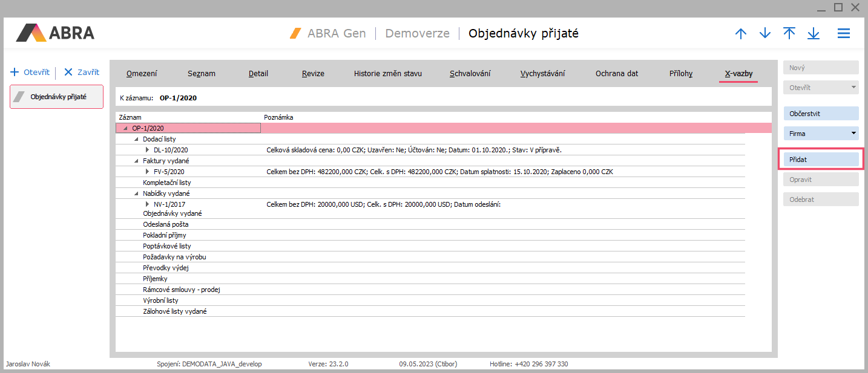Click the plus Otevřít icon
The image size is (868, 373).
[15, 72]
